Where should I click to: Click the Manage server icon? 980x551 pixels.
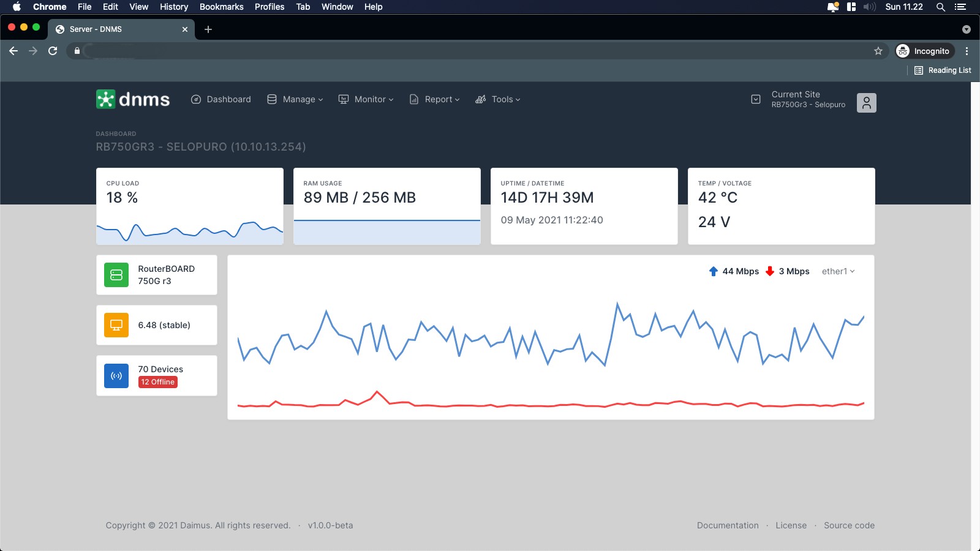coord(271,99)
